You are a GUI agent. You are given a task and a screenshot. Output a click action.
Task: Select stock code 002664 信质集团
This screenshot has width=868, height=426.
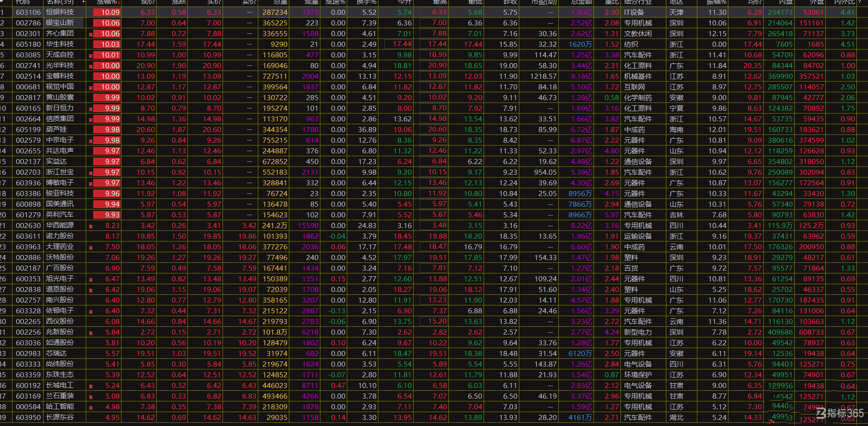click(x=28, y=119)
